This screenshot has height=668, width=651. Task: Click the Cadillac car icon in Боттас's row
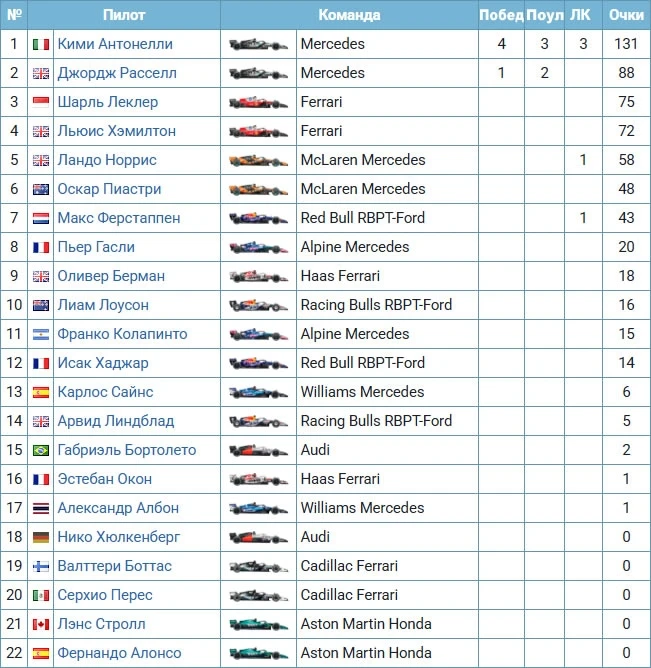[259, 566]
